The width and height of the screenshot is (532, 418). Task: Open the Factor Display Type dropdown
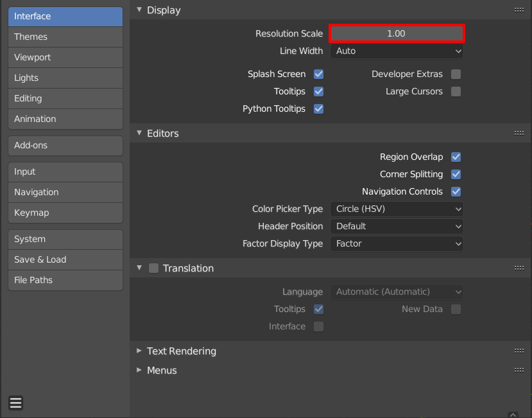coord(396,243)
